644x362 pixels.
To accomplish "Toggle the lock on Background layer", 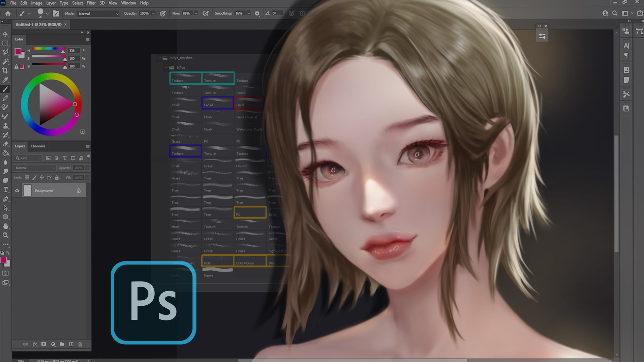I will pyautogui.click(x=79, y=190).
